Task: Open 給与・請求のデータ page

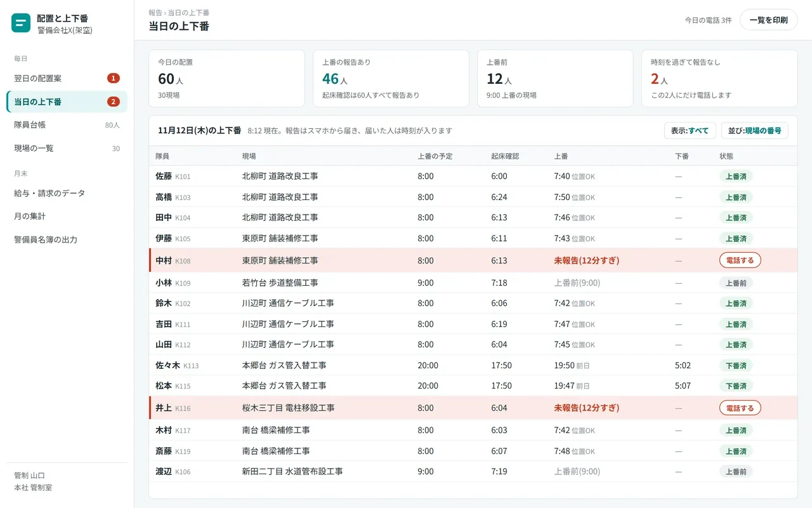Action: click(67, 193)
